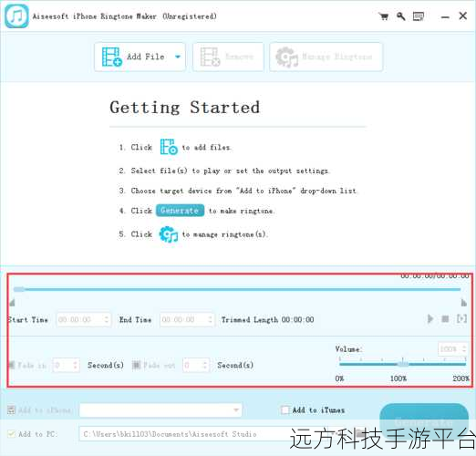
Task: Click the End Time input field
Action: 187,319
